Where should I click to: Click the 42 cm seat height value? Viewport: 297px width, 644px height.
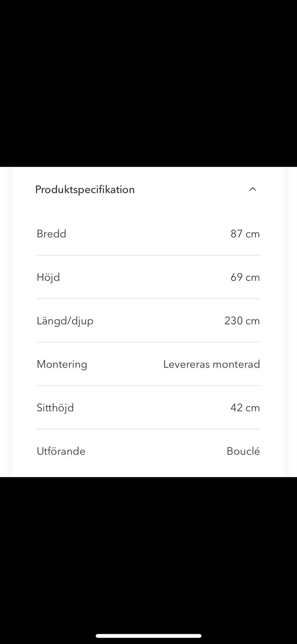point(245,408)
